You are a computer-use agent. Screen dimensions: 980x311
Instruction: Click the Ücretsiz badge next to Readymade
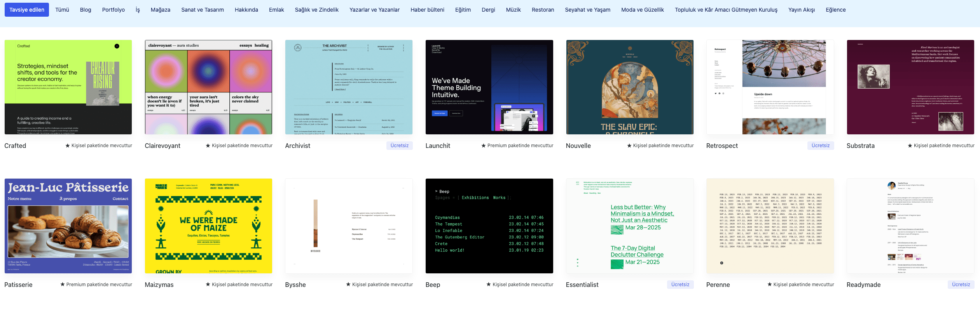[x=961, y=285]
